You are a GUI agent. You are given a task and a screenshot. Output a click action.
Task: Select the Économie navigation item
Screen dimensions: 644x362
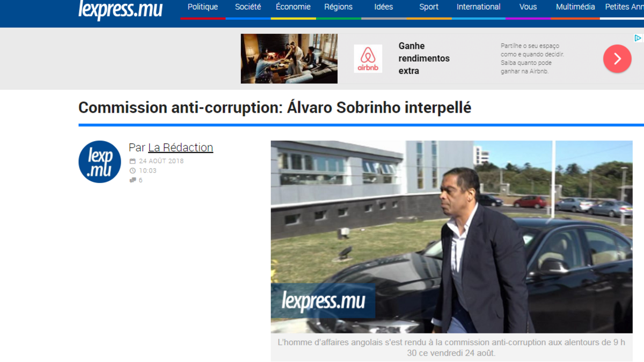pyautogui.click(x=293, y=7)
